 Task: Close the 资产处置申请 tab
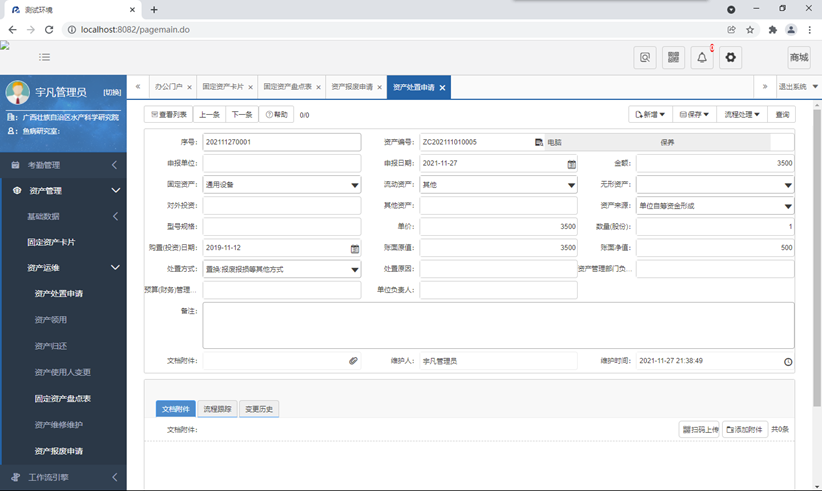coord(442,88)
